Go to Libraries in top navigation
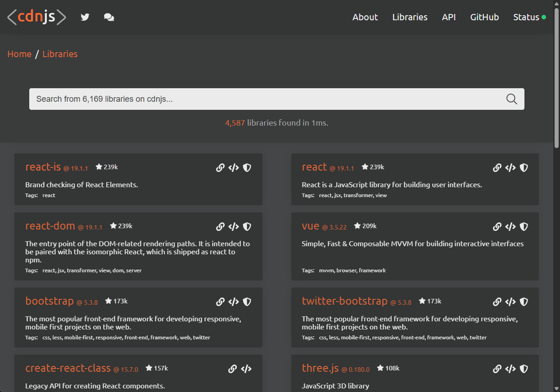560x392 pixels. (x=410, y=17)
